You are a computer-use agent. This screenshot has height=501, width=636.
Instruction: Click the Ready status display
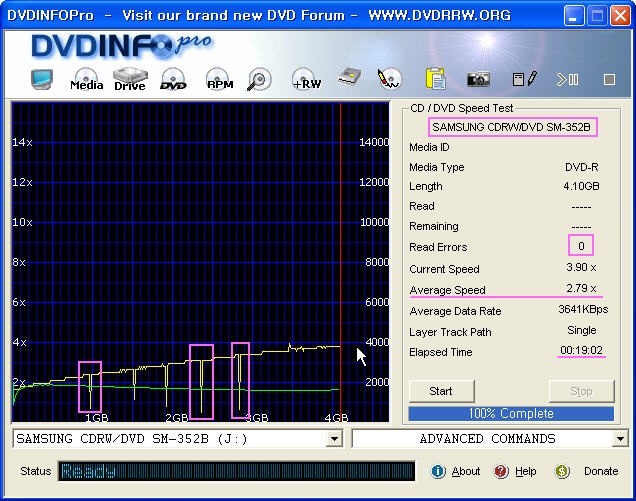236,471
